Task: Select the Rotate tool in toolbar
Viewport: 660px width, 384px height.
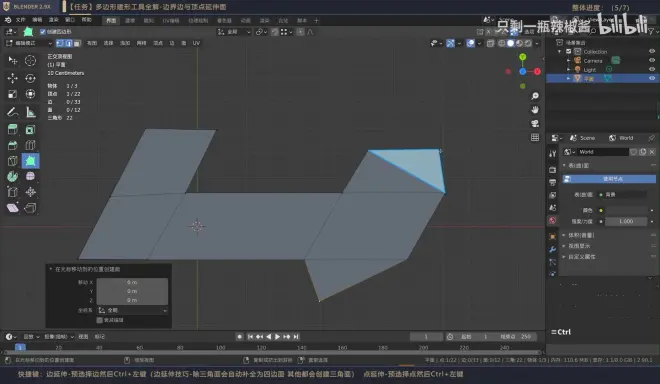Action: 30,78
